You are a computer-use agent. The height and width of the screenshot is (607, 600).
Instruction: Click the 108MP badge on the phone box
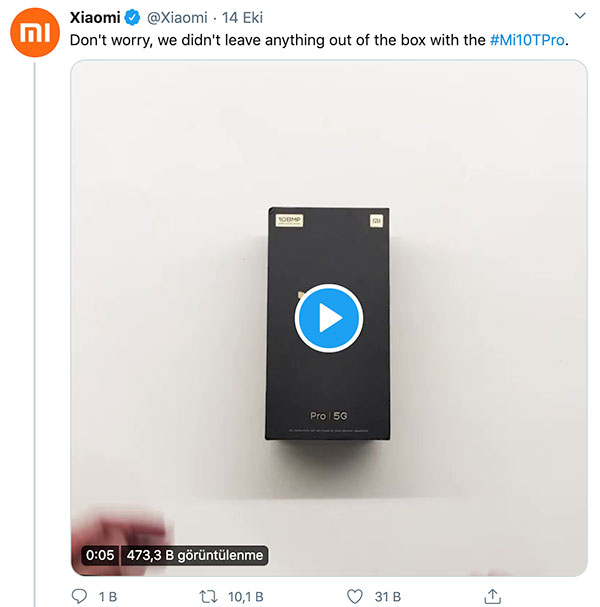tap(289, 220)
